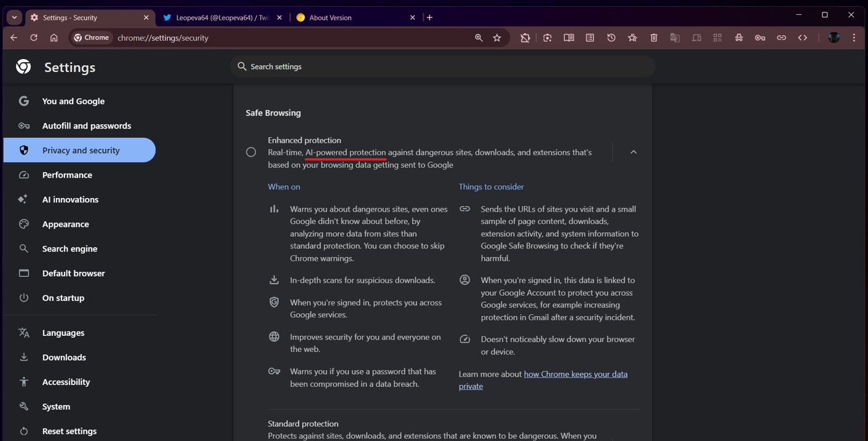Click the 'Enhanced protection' option title
This screenshot has height=441, width=868.
[305, 140]
